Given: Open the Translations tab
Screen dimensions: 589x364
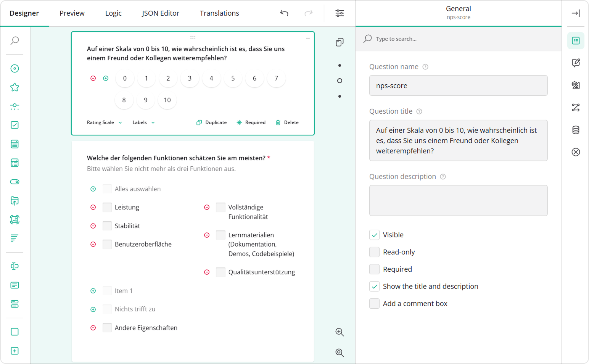Looking at the screenshot, I should pyautogui.click(x=219, y=13).
